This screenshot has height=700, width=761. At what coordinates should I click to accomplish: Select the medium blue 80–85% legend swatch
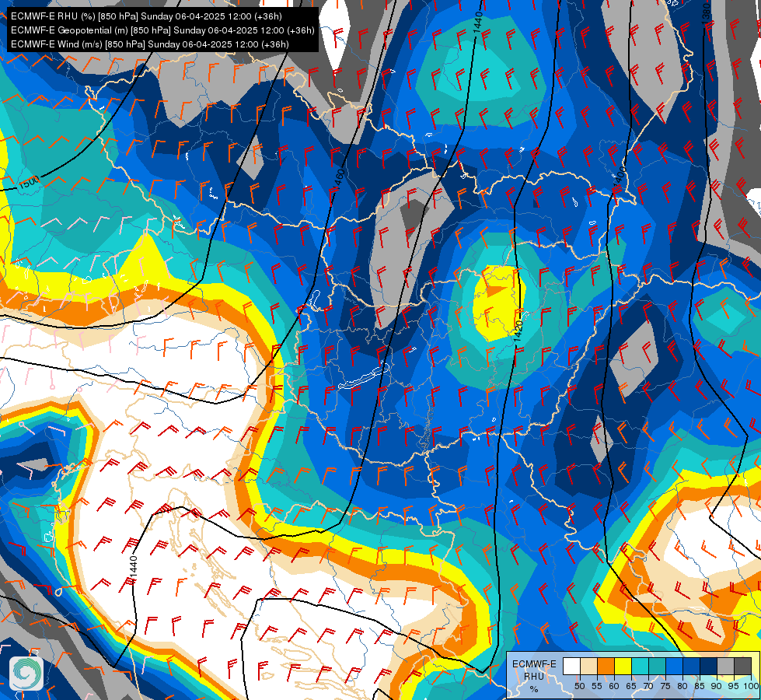click(x=691, y=667)
